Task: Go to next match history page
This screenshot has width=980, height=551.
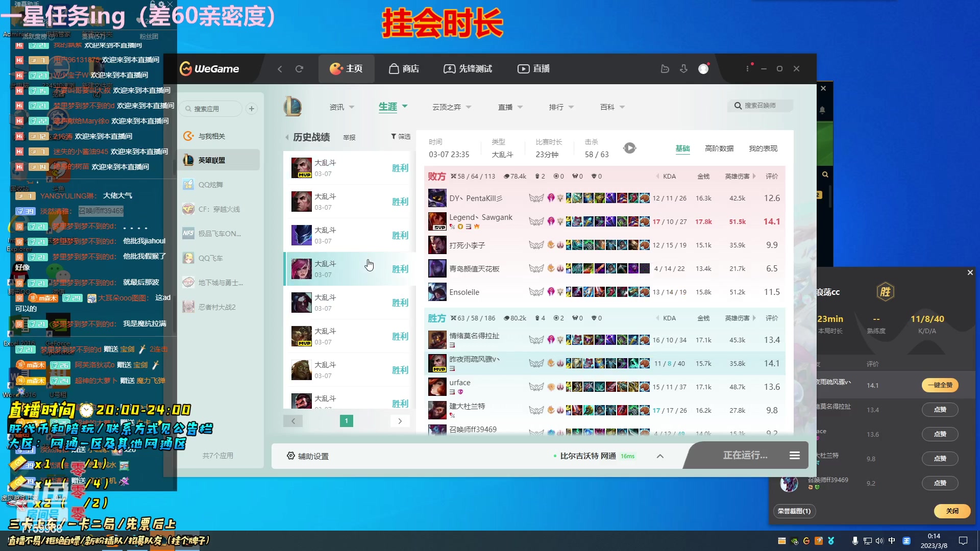Action: [x=400, y=421]
